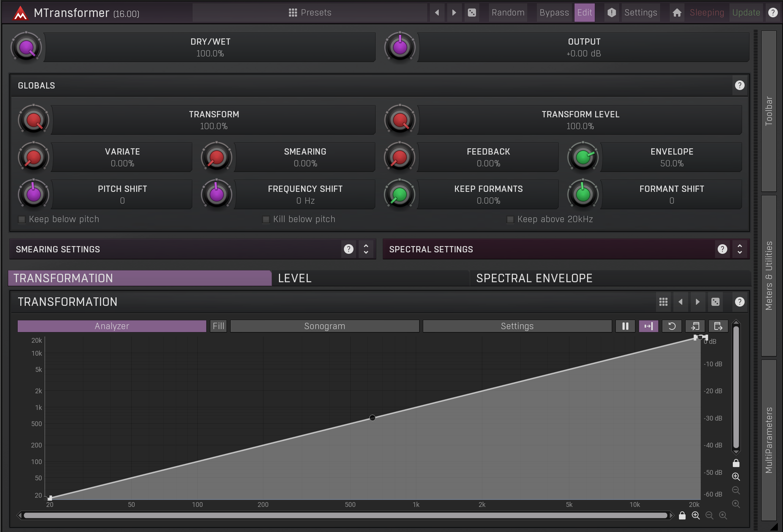
Task: Open the Transformation presets grid icon
Action: pyautogui.click(x=663, y=302)
